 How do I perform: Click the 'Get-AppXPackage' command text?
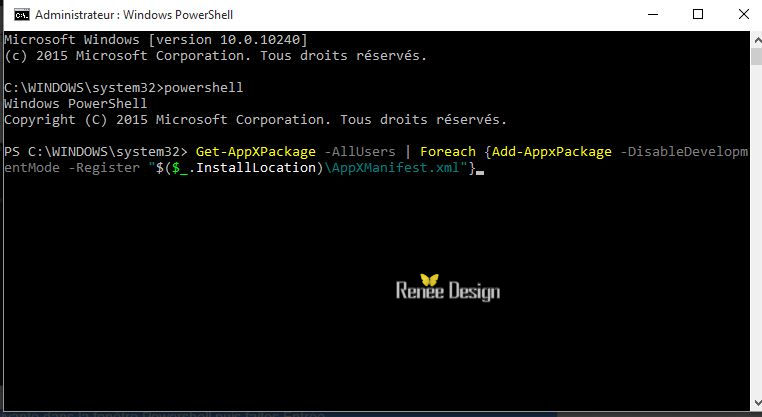[x=256, y=152]
